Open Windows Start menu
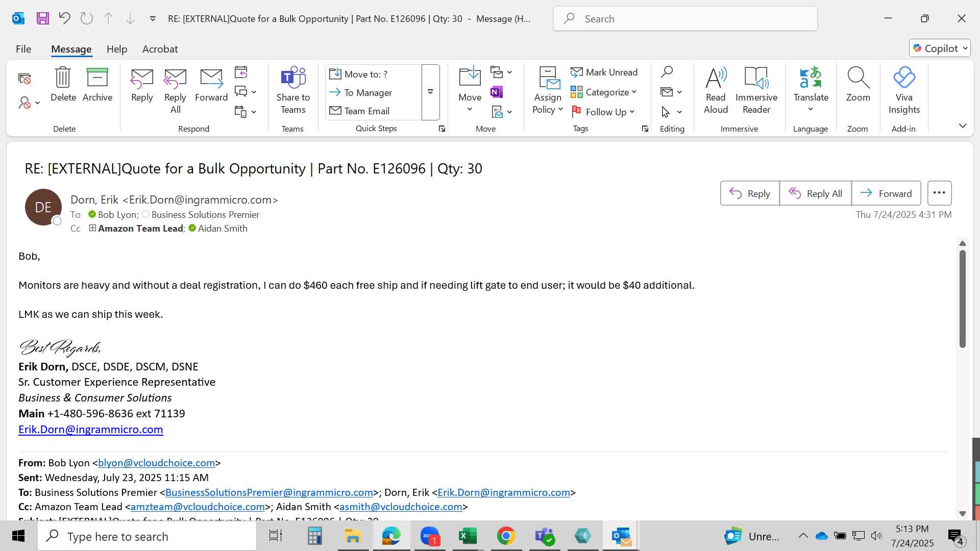 18,536
